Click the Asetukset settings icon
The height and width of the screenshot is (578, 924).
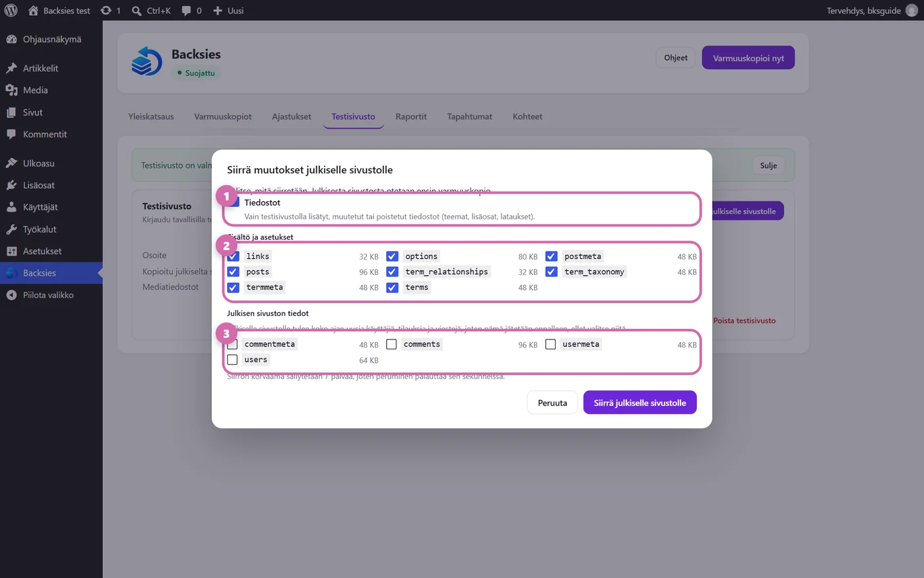[11, 251]
